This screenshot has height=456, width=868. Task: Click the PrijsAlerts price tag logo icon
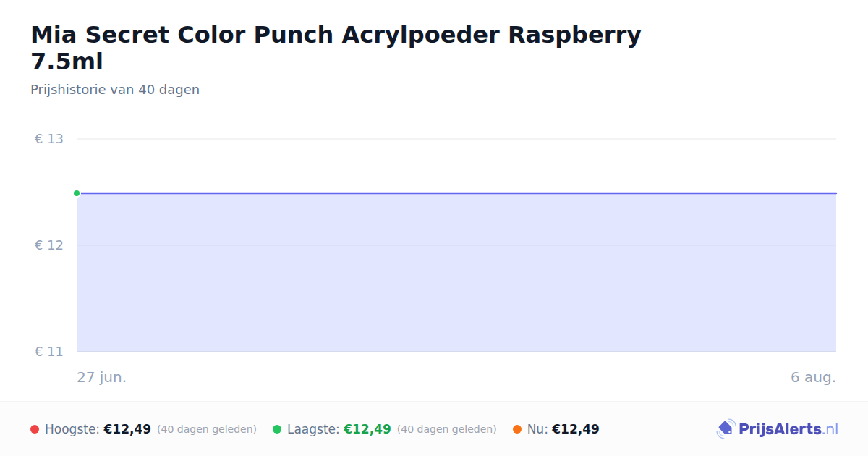click(726, 429)
